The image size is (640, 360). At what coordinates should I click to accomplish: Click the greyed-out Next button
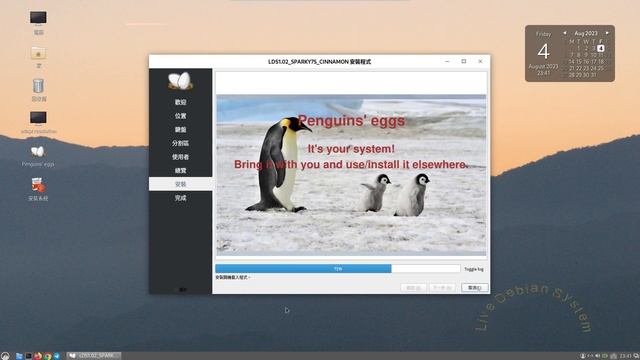click(x=442, y=288)
